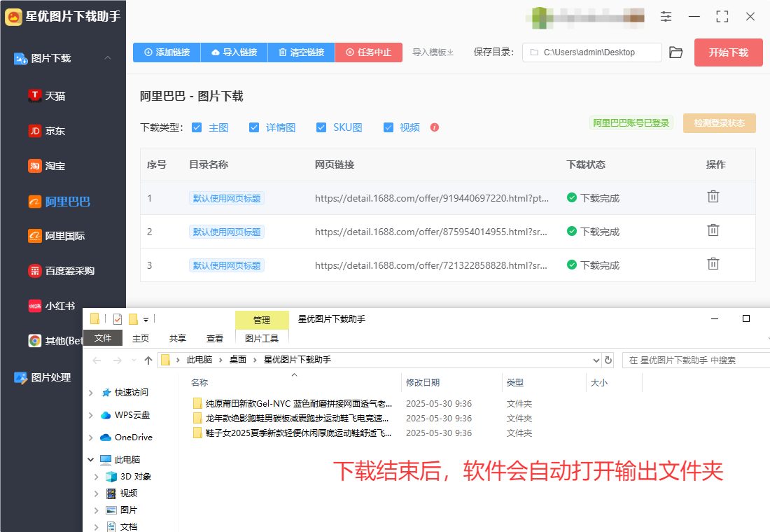770x532 pixels.
Task: Open 小红书 in the sidebar
Action: point(52,306)
